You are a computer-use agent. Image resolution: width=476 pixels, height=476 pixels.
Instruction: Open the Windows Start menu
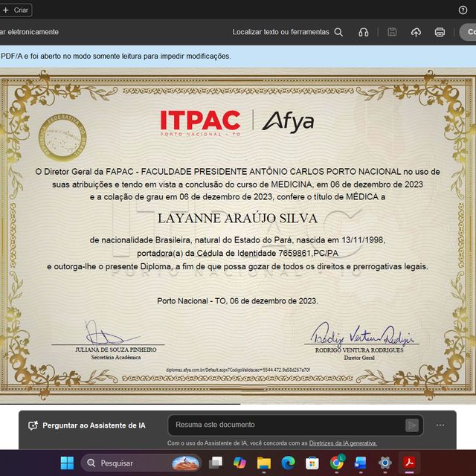point(67,463)
